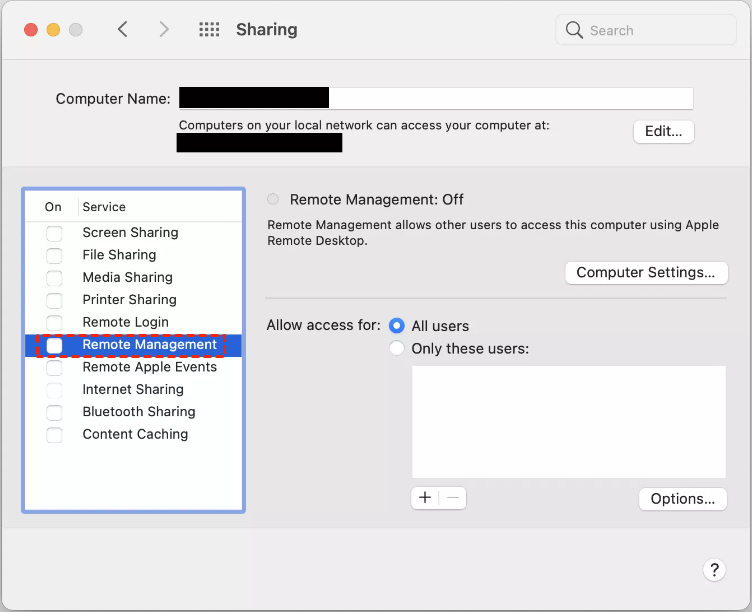The image size is (752, 612).
Task: Click the minus button to remove user
Action: [452, 498]
